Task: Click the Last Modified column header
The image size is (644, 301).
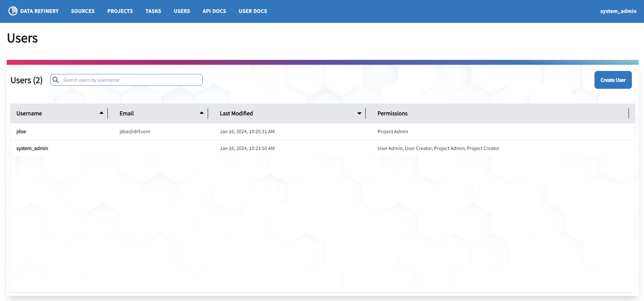Action: [236, 113]
